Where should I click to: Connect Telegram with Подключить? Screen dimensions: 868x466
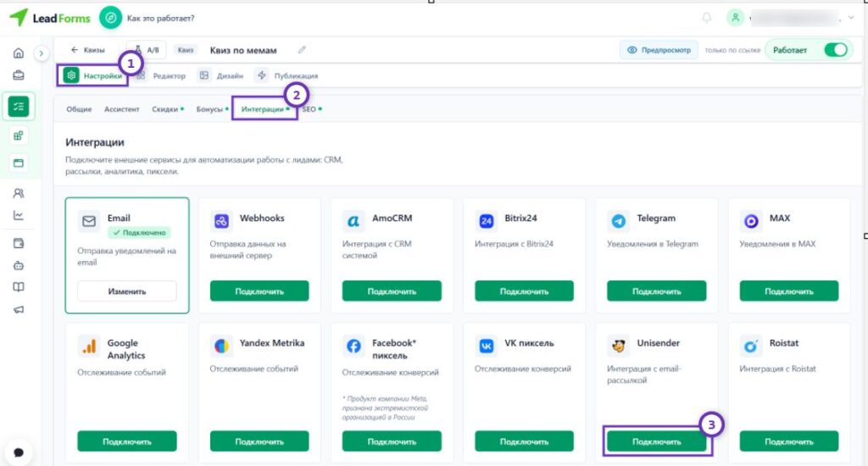point(657,291)
